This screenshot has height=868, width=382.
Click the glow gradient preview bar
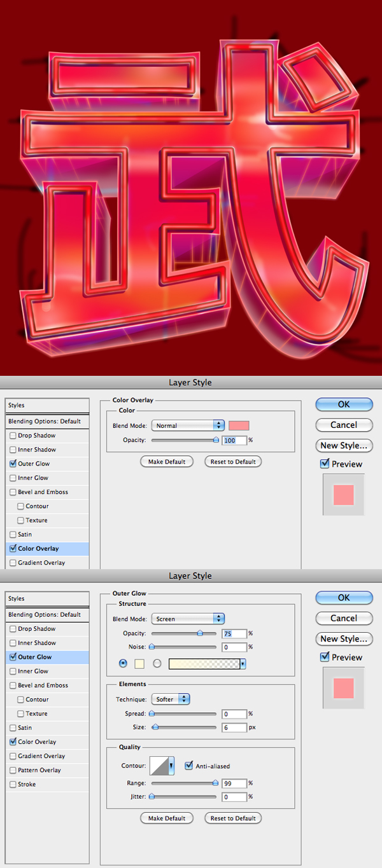pos(204,663)
